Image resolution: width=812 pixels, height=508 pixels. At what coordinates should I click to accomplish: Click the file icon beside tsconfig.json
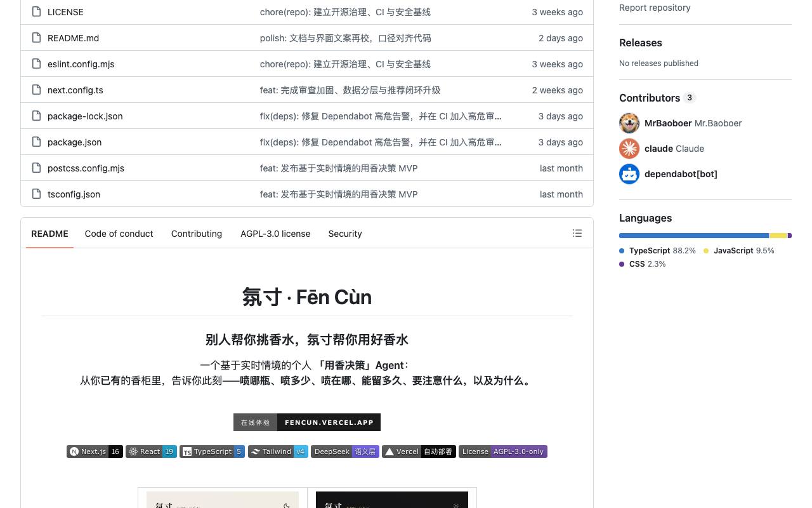click(36, 194)
